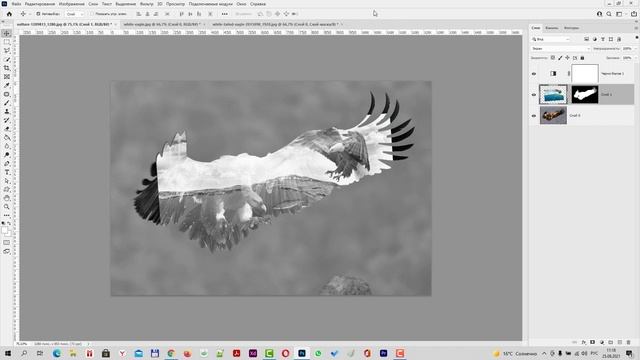Open the layer filter kind dropdown
This screenshot has height=360, width=640.
pos(551,39)
